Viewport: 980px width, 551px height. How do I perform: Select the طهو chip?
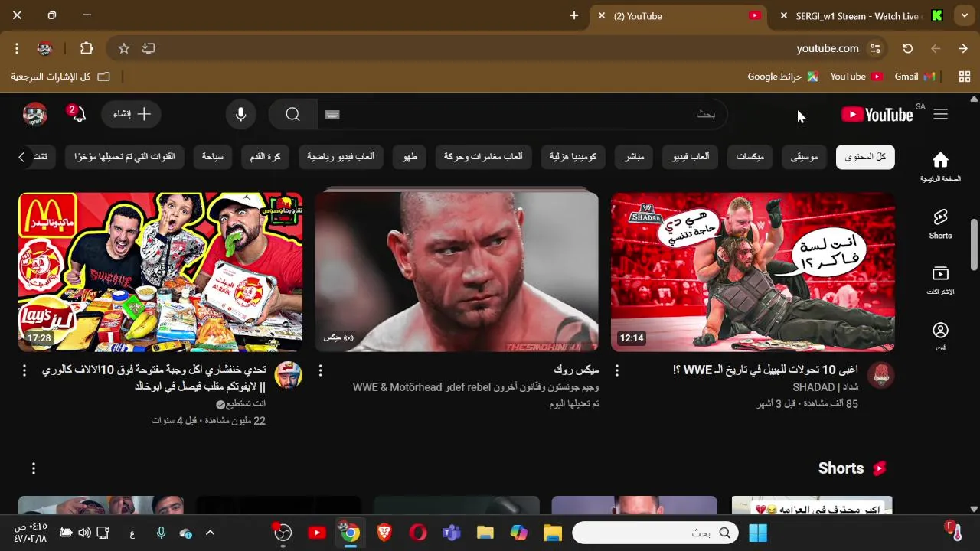click(x=410, y=157)
